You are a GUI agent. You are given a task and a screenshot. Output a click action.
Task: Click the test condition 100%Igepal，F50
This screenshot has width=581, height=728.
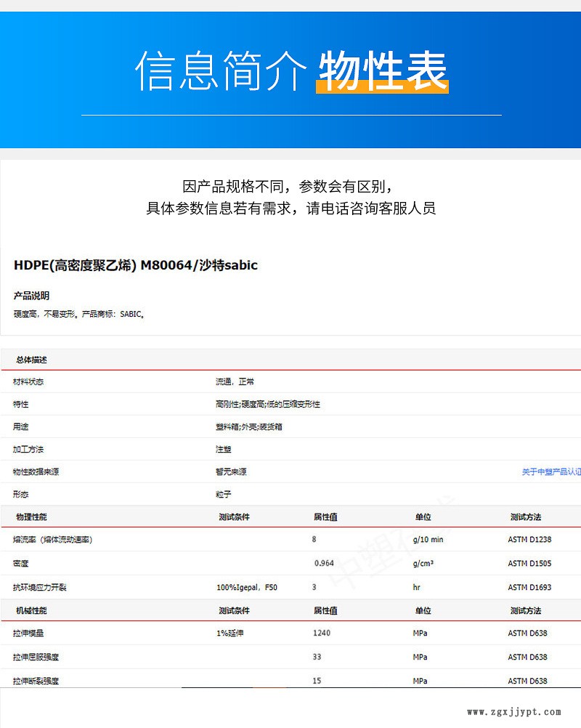click(247, 587)
